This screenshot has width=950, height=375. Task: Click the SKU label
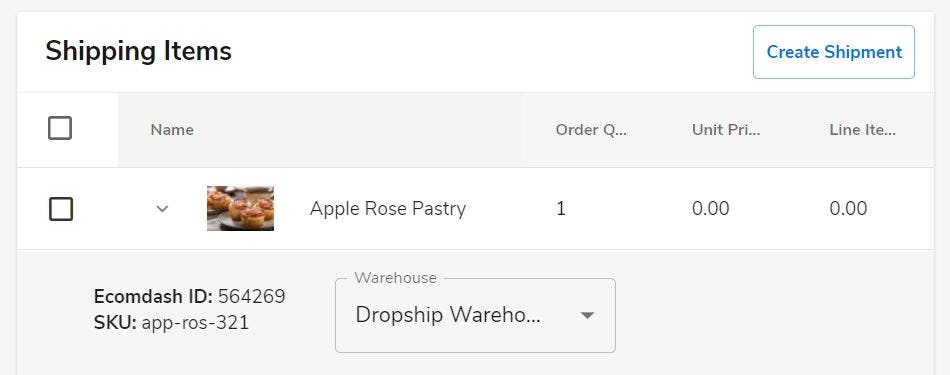[x=115, y=322]
